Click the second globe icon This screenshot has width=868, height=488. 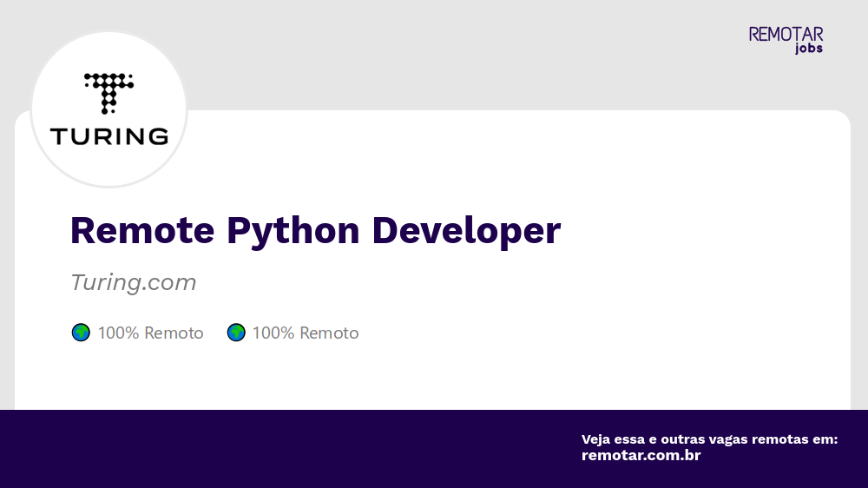point(236,333)
